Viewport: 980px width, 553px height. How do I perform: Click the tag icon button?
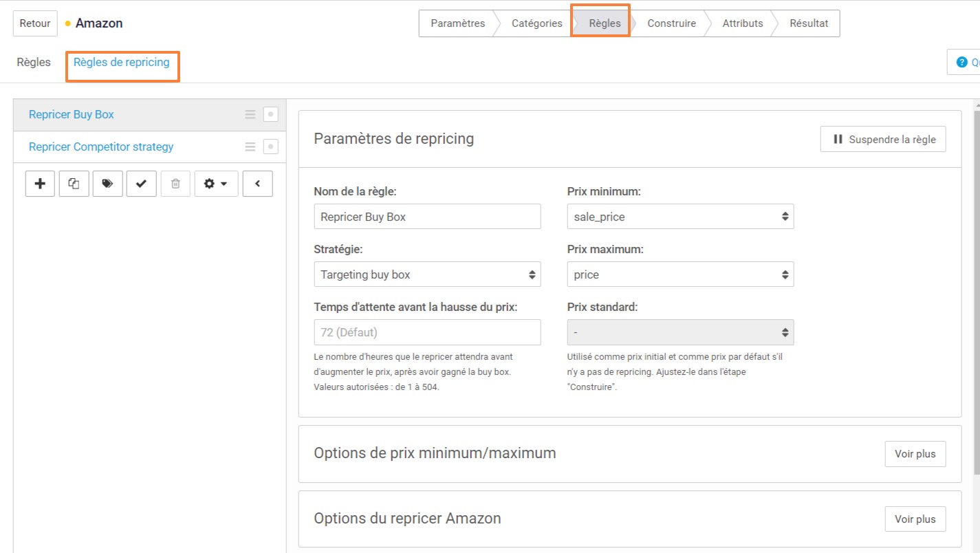[x=107, y=184]
